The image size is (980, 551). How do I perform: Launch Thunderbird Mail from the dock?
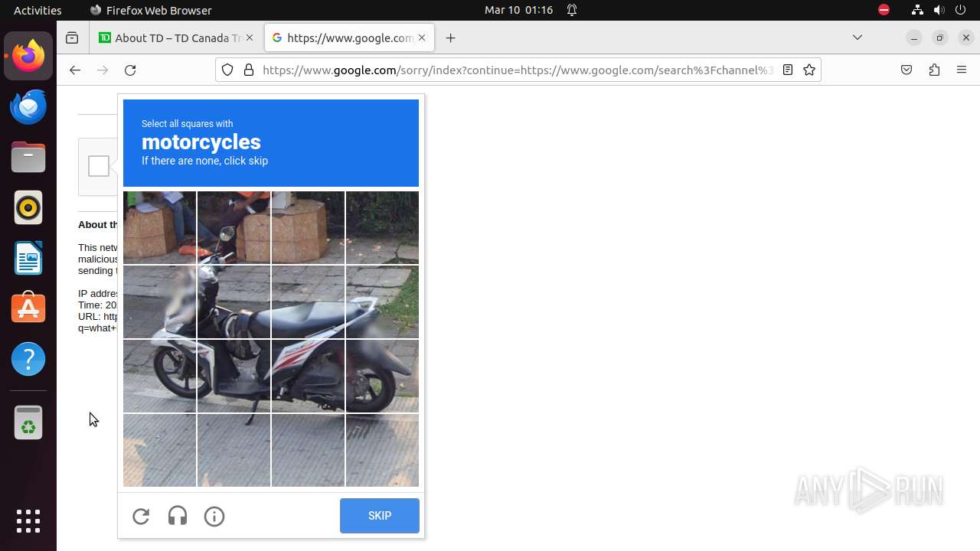[x=28, y=106]
